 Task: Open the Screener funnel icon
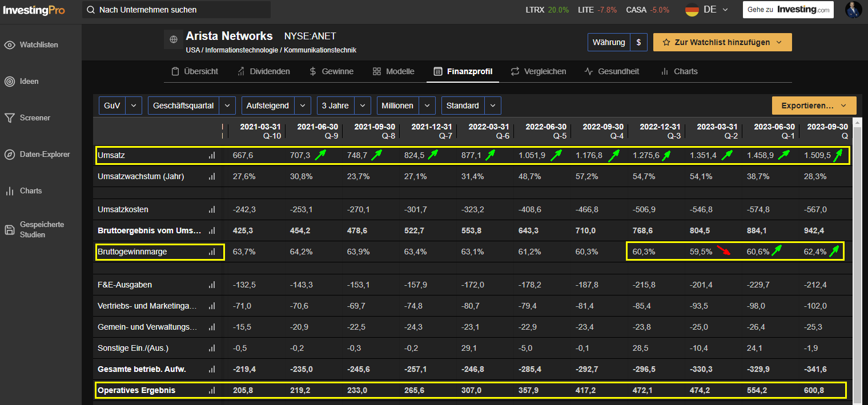point(10,118)
